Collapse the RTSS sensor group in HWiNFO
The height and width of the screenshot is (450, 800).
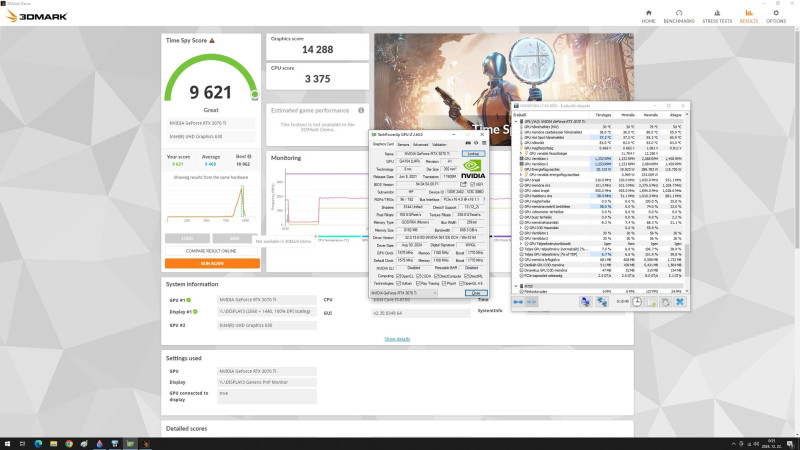point(515,286)
